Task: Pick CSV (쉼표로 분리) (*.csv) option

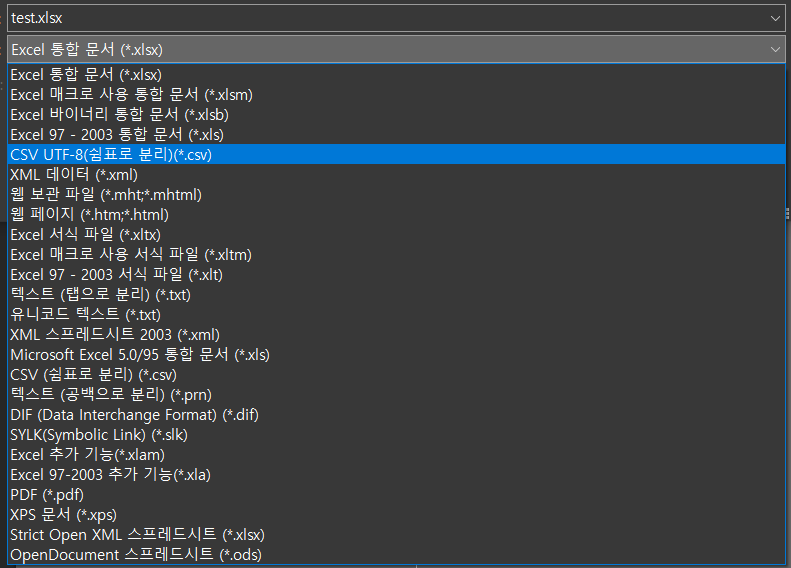Action: click(x=397, y=375)
